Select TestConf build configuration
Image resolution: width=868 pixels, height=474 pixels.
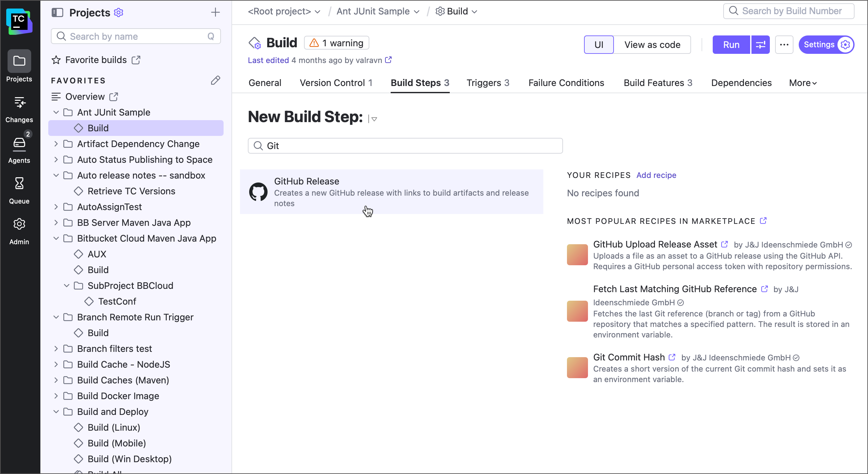[x=117, y=301]
